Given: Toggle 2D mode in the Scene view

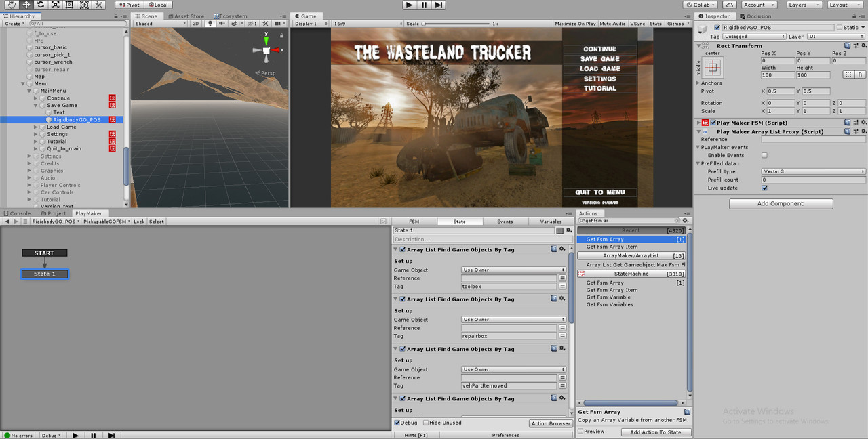Looking at the screenshot, I should [x=196, y=24].
